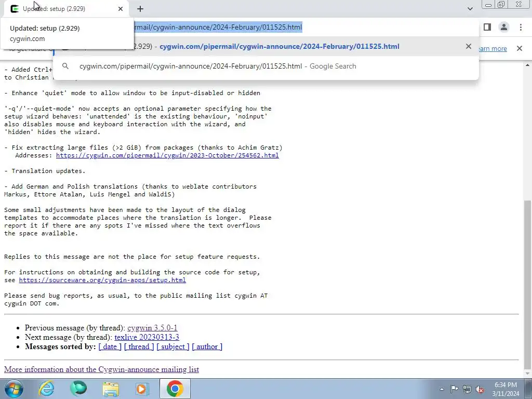The width and height of the screenshot is (532, 399).
Task: Click the line mentioning Achim Gratz
Action: coord(143,148)
